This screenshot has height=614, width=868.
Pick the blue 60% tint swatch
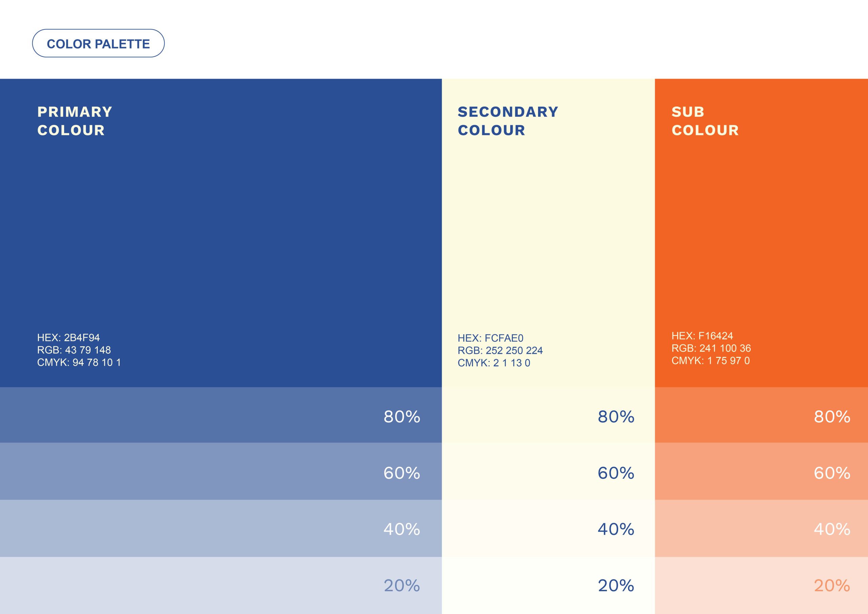point(221,472)
